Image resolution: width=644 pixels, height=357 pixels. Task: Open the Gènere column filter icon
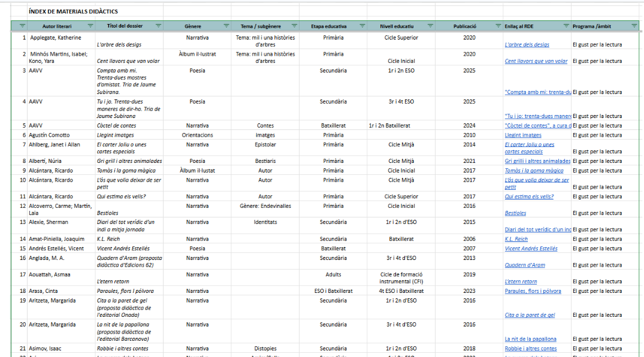[x=226, y=26]
